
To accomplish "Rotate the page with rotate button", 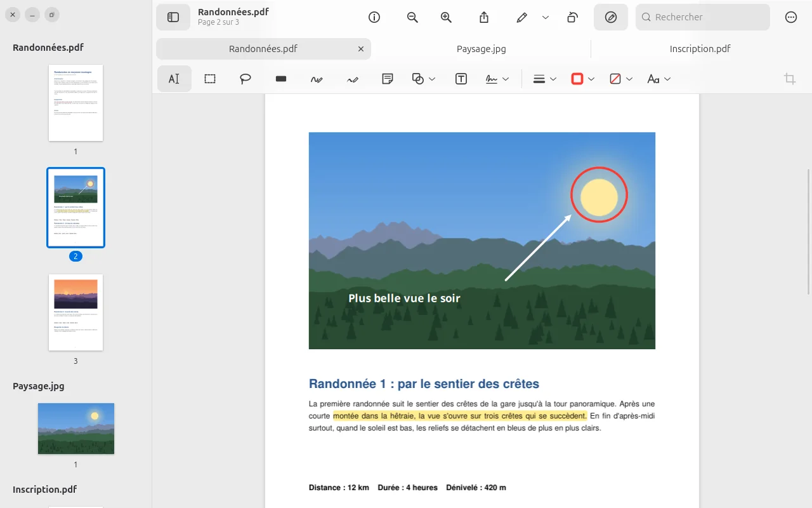I will tap(572, 17).
